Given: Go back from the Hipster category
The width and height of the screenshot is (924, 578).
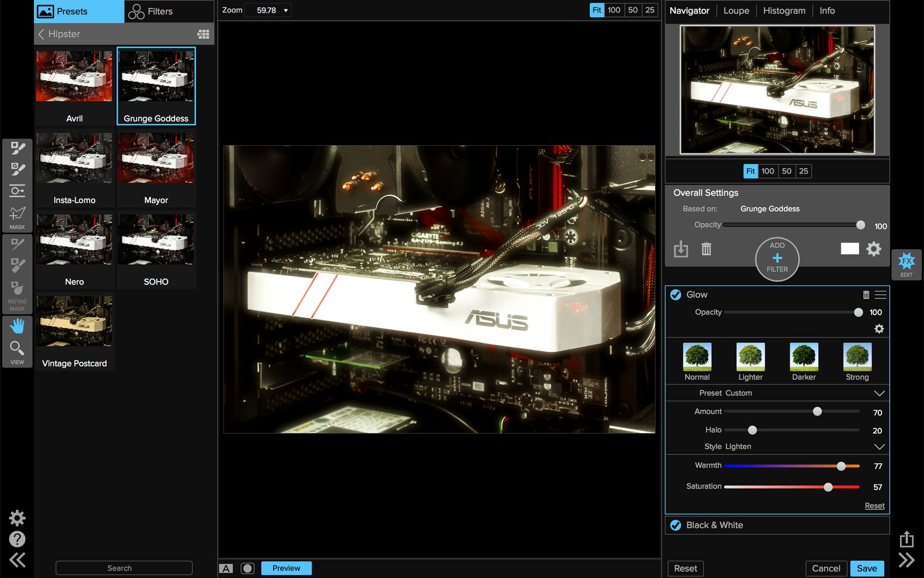Looking at the screenshot, I should tap(41, 34).
